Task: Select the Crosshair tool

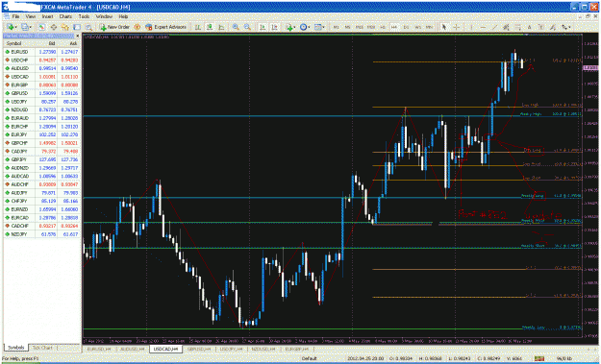Action: [456, 27]
